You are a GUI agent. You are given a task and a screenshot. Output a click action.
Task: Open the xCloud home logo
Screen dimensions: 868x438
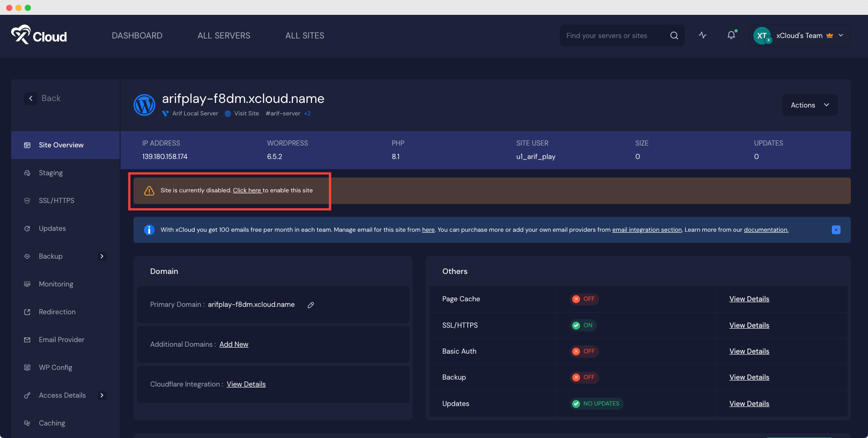[39, 35]
